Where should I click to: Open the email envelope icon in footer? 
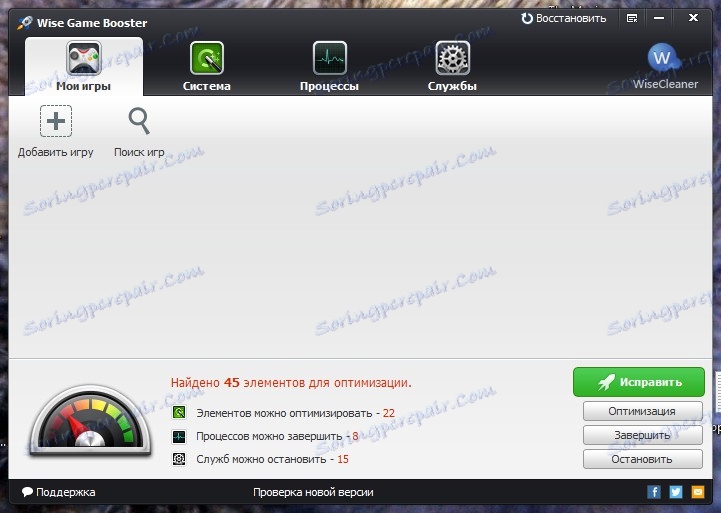[698, 492]
